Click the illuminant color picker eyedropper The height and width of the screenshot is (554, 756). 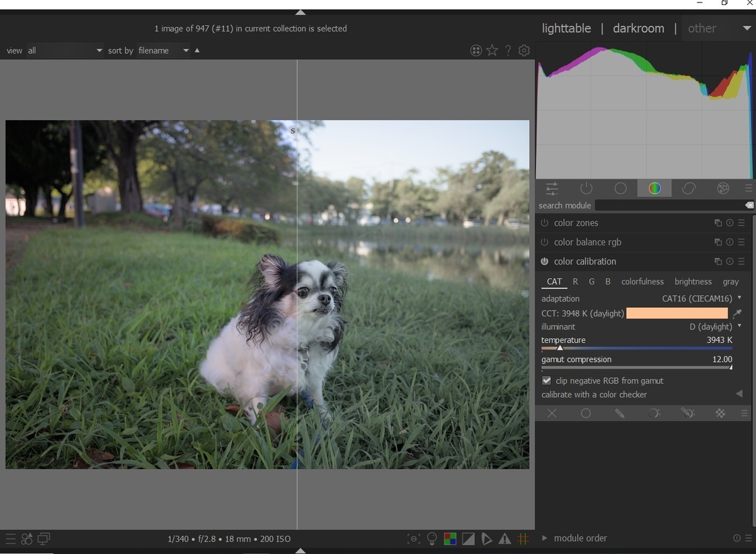pos(737,314)
